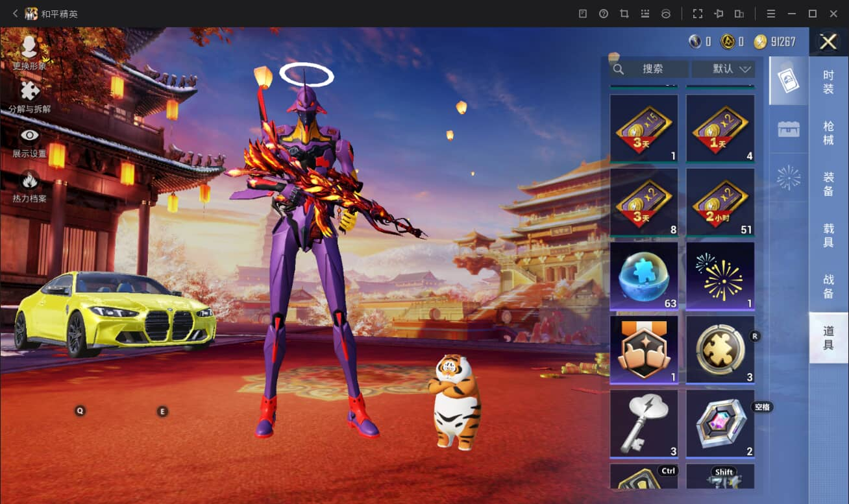Toggle emulator fullscreen icon in title bar

click(698, 14)
